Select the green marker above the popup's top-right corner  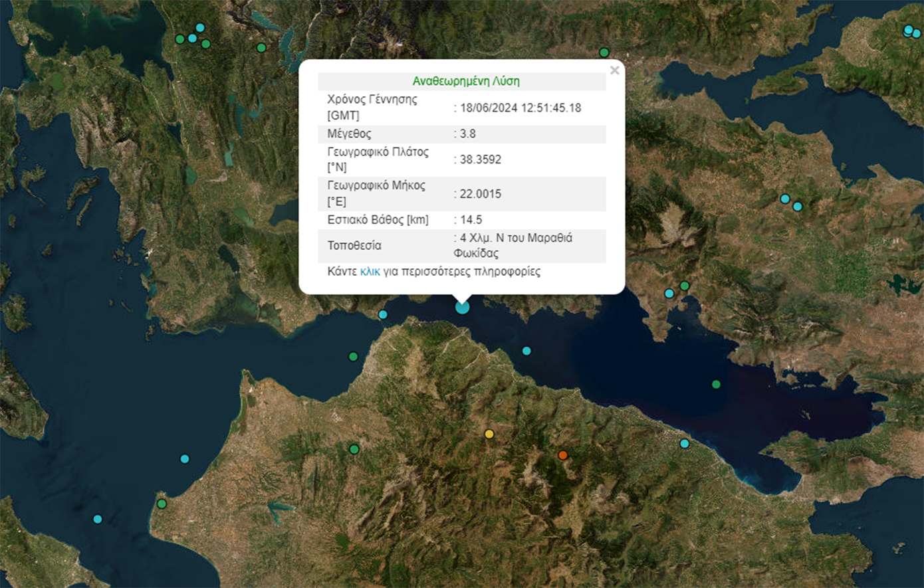tap(604, 52)
